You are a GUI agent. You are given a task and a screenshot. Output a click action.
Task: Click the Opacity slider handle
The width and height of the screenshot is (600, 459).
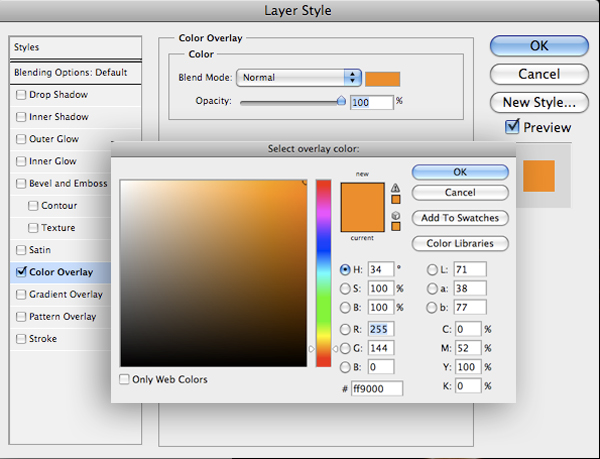click(341, 101)
